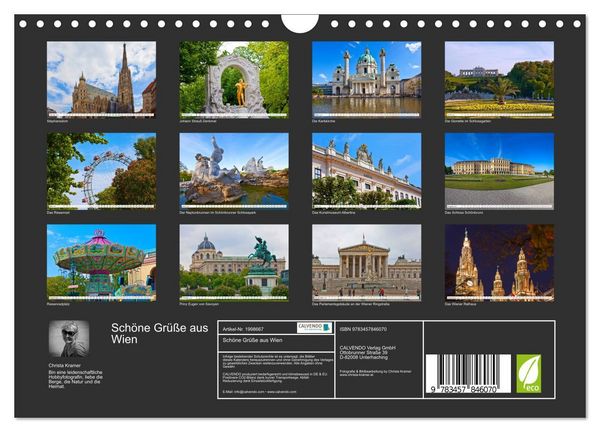Click the 'Das Kunstmuseum Albertina' caption

(334, 213)
